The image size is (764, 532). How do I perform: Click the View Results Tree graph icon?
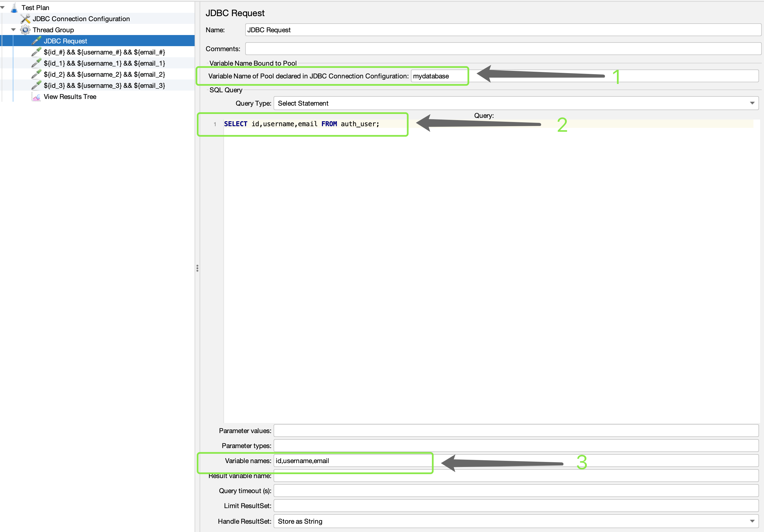[36, 97]
